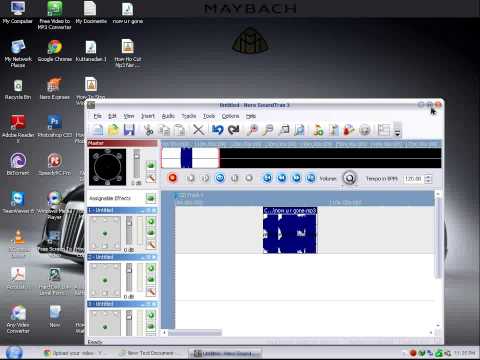Click the Windows Start button
480x360 pixels.
pyautogui.click(x=14, y=353)
